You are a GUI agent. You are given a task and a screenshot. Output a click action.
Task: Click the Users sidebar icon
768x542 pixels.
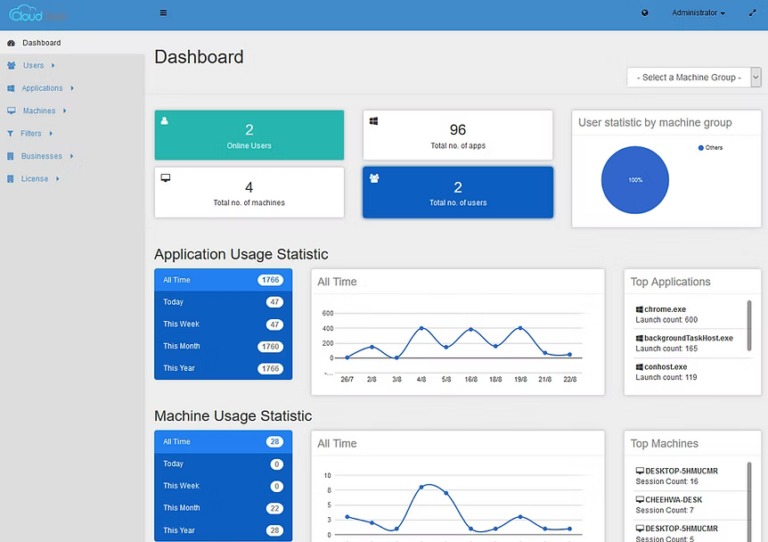point(11,66)
